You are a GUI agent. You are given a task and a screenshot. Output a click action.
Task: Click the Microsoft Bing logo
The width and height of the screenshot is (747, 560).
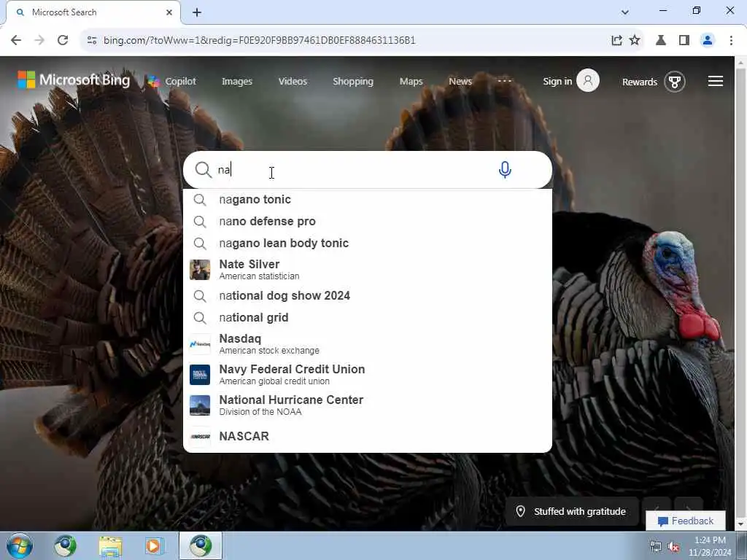pos(74,80)
